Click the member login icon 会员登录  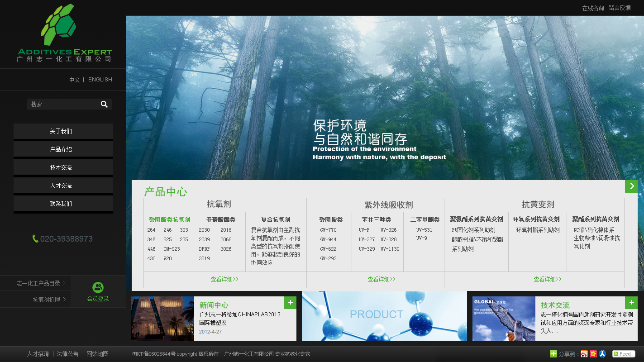98,292
